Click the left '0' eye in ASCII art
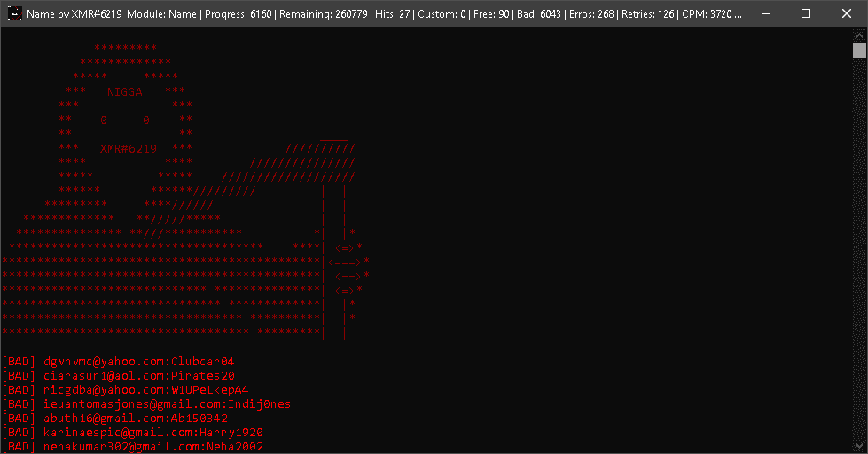The width and height of the screenshot is (868, 454). pyautogui.click(x=104, y=120)
